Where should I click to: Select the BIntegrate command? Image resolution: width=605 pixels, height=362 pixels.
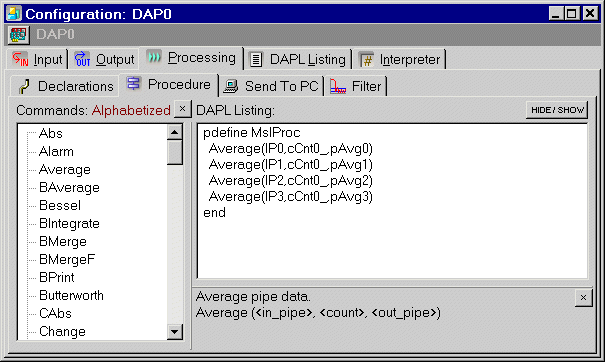69,223
